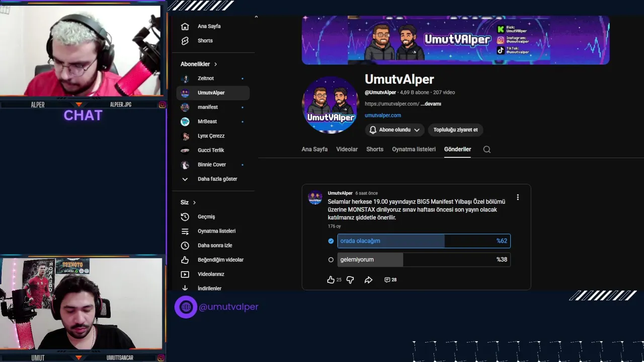Click the large UmutVAlper channel avatar

(x=330, y=105)
